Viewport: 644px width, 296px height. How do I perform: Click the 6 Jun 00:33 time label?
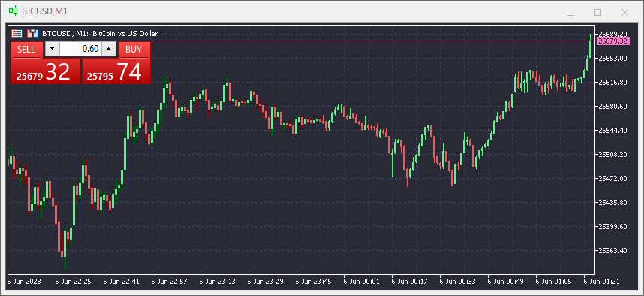(457, 281)
